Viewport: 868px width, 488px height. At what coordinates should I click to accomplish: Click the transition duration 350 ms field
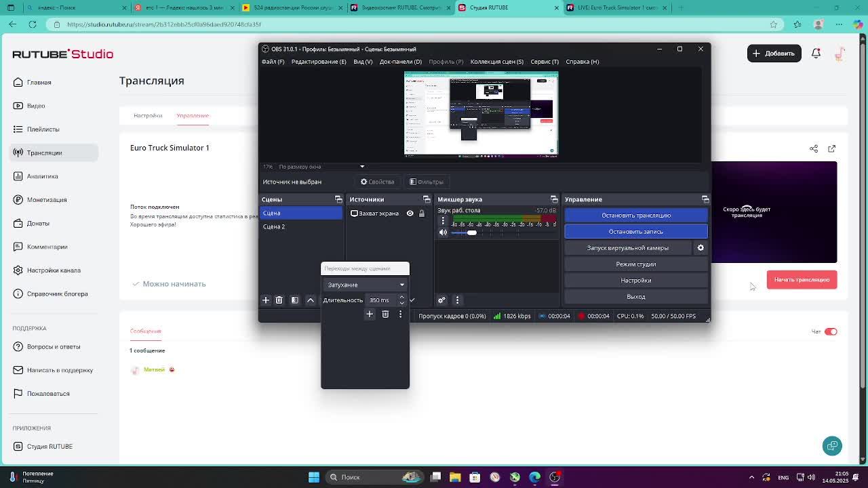click(382, 300)
